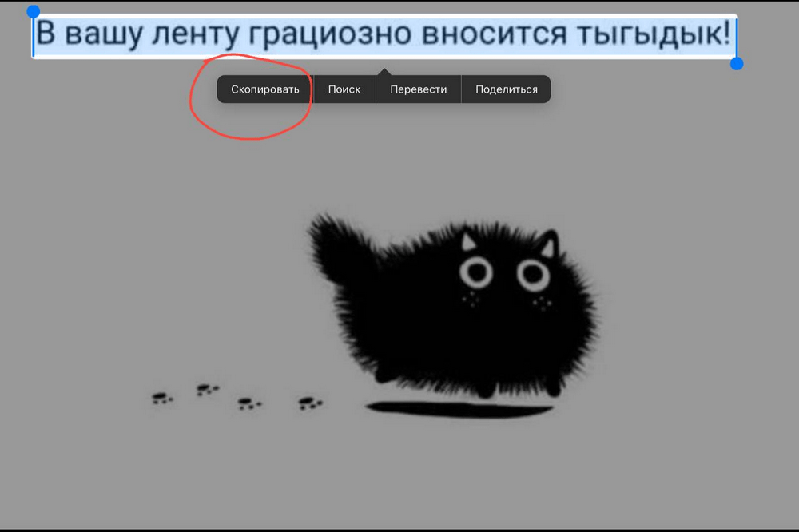This screenshot has height=532, width=799.
Task: Tap Скопировать in the context menu
Action: click(265, 89)
